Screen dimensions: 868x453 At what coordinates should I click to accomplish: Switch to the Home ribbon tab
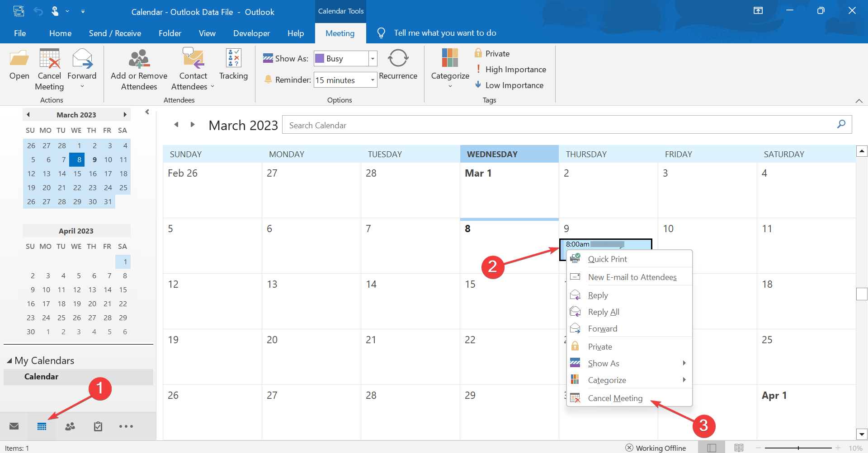pos(60,33)
